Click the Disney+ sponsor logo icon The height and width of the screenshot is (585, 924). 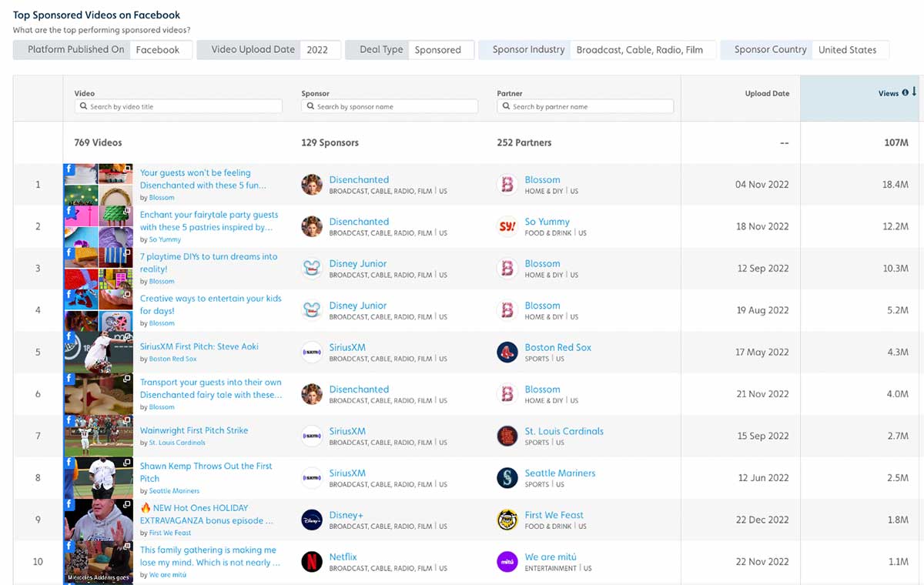point(312,520)
